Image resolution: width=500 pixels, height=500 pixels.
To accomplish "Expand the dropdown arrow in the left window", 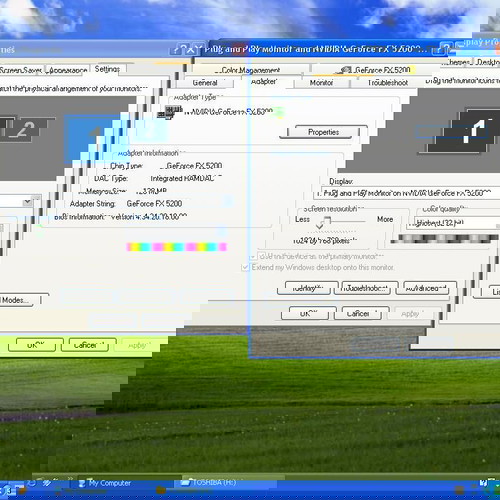I will coord(28,202).
